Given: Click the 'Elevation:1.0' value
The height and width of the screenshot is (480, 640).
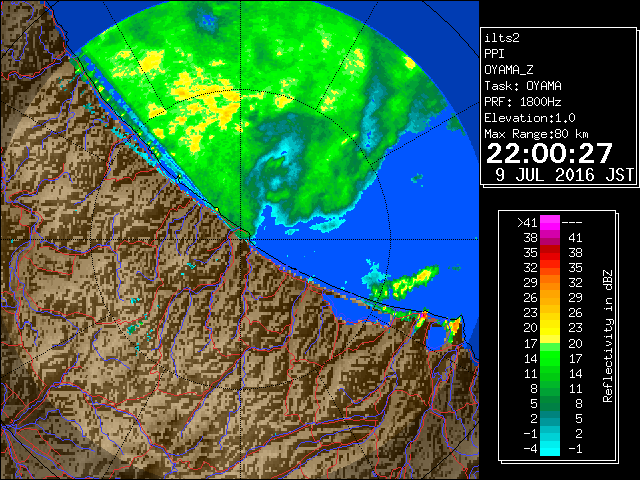Looking at the screenshot, I should click(530, 118).
